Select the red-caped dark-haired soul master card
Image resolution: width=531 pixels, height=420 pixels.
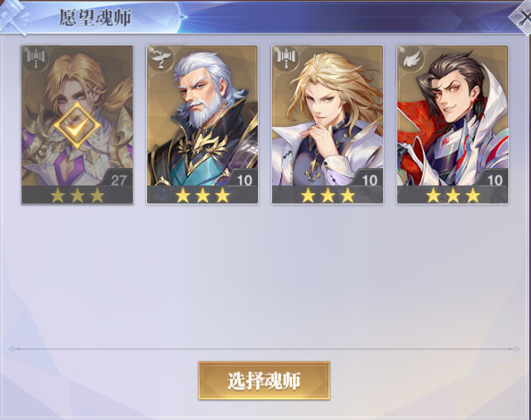[x=452, y=124]
